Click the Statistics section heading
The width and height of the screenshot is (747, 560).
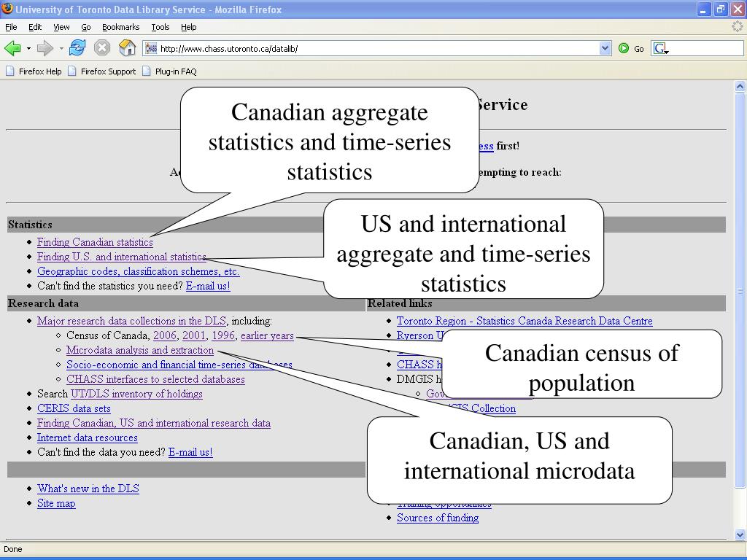coord(30,225)
